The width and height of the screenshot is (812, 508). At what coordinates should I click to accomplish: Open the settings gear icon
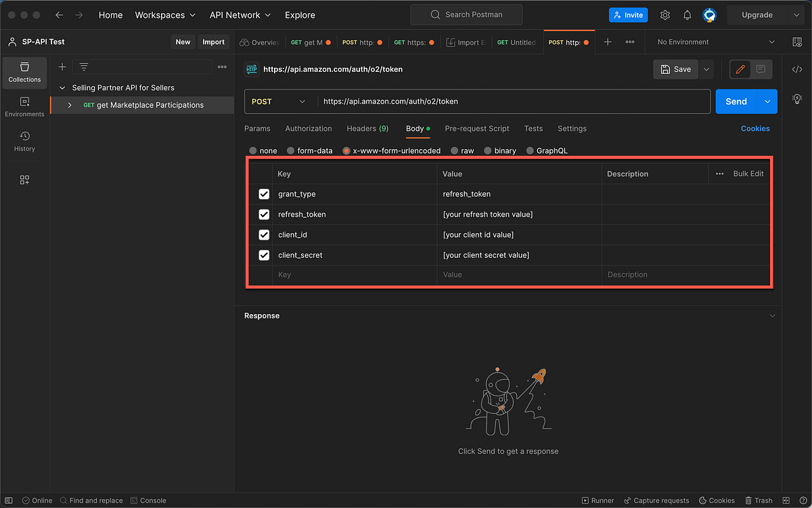tap(665, 15)
